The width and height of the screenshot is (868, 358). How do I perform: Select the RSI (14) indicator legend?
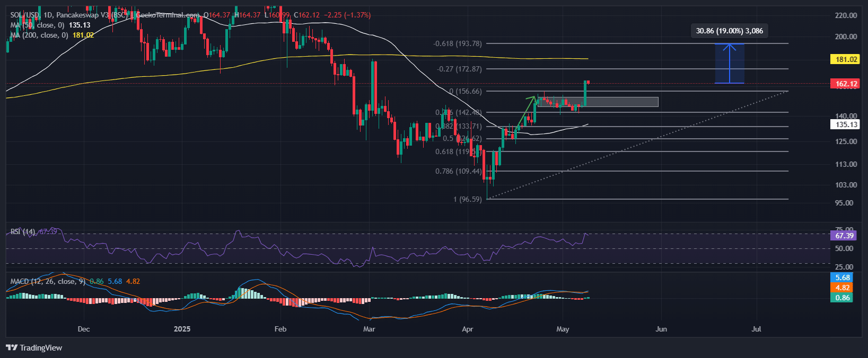pos(33,231)
